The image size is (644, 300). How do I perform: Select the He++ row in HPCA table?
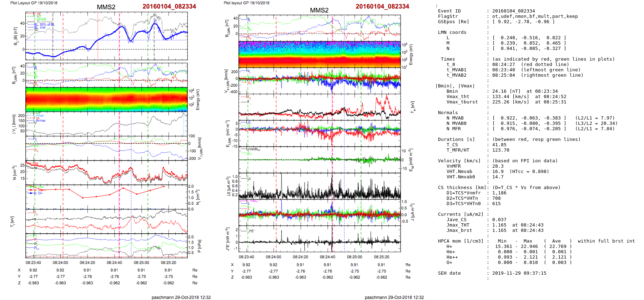[x=452, y=257]
